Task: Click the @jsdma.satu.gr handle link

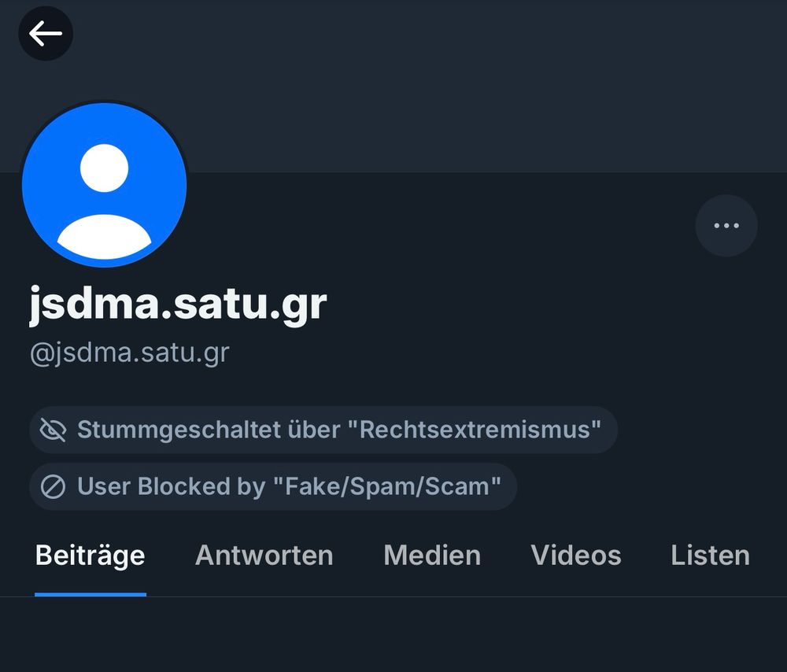Action: pos(128,352)
